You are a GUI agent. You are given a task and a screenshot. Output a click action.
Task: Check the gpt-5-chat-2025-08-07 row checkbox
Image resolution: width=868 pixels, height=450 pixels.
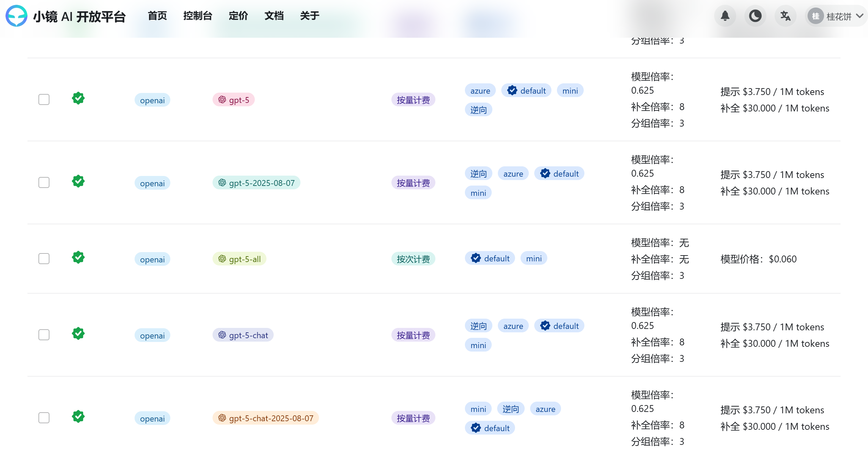(x=44, y=418)
